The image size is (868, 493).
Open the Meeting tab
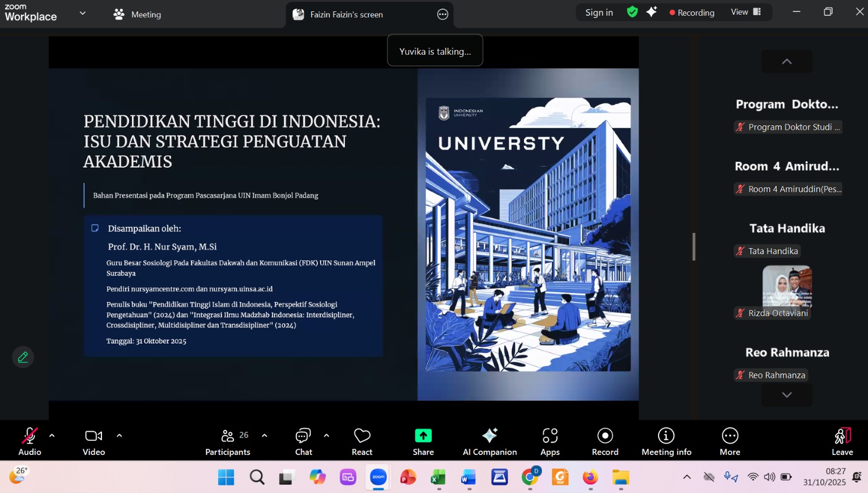[x=138, y=15]
